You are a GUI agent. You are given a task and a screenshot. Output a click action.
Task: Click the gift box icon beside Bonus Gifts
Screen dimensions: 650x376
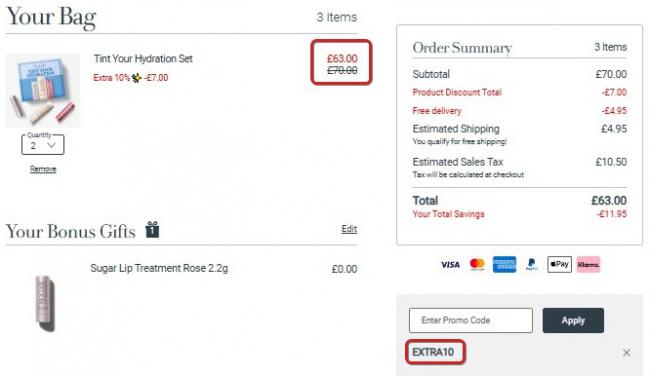tap(152, 230)
